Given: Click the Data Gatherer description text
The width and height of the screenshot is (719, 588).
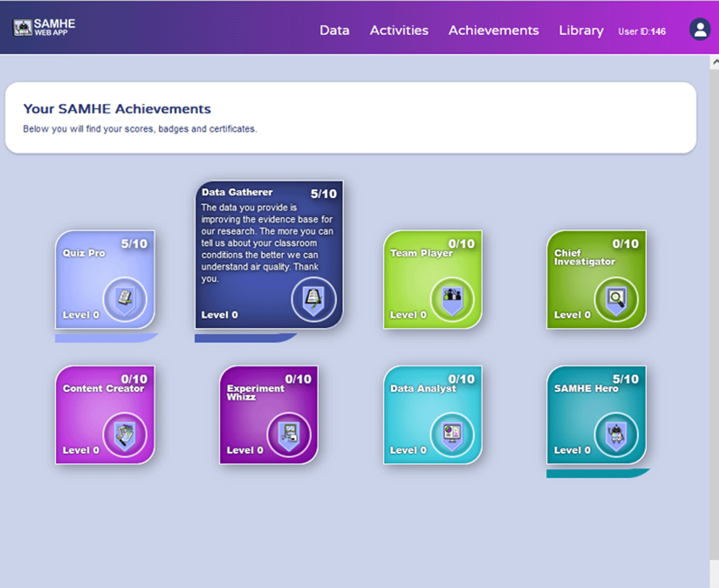Looking at the screenshot, I should click(268, 243).
